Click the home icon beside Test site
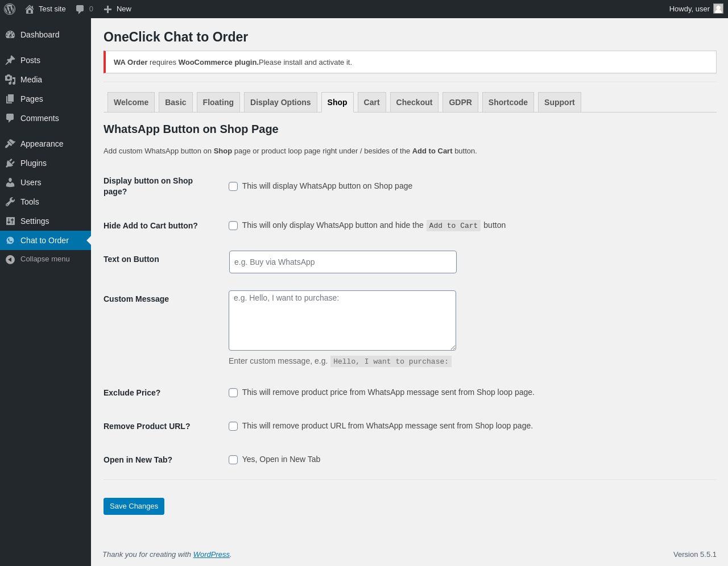The image size is (728, 566). coord(30,9)
